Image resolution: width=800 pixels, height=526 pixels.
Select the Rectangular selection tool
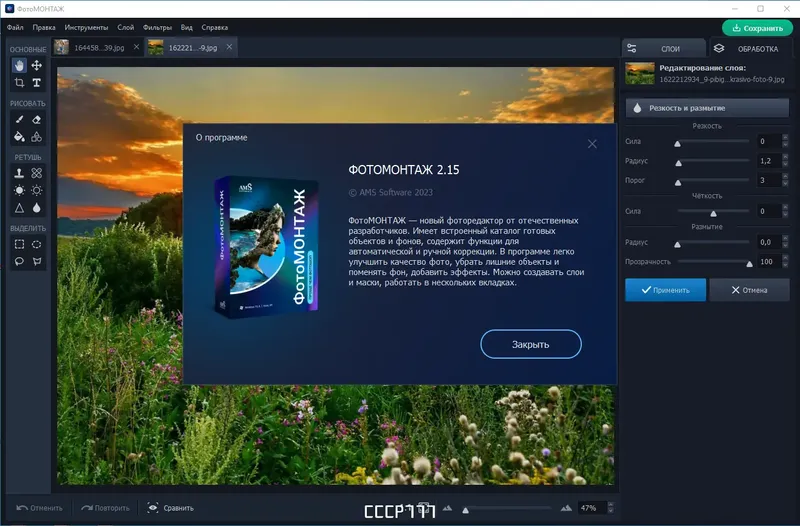[x=19, y=244]
